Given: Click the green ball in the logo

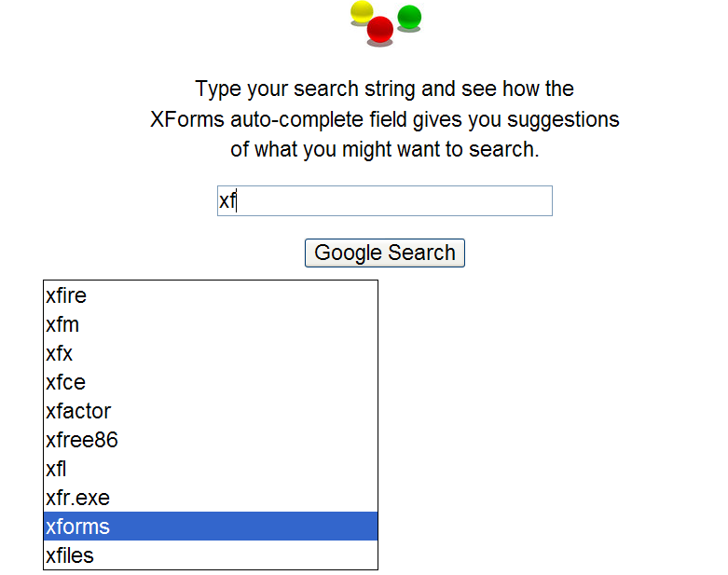Looking at the screenshot, I should point(409,17).
